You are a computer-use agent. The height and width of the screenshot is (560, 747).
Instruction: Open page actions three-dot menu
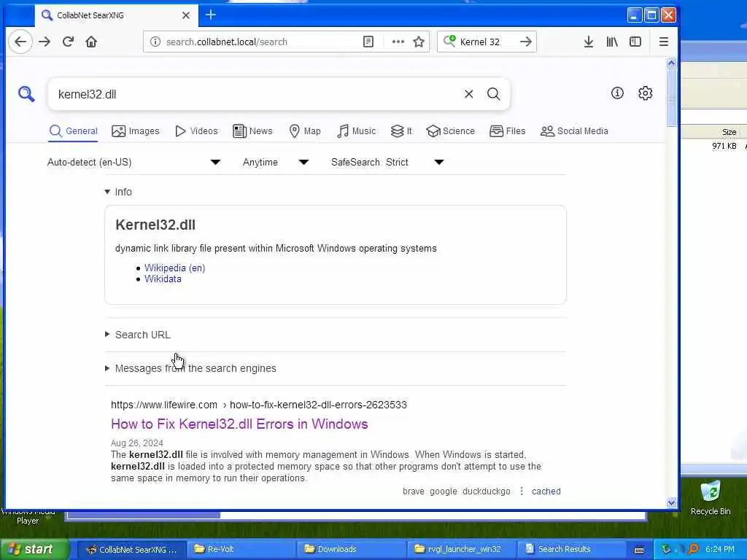398,42
